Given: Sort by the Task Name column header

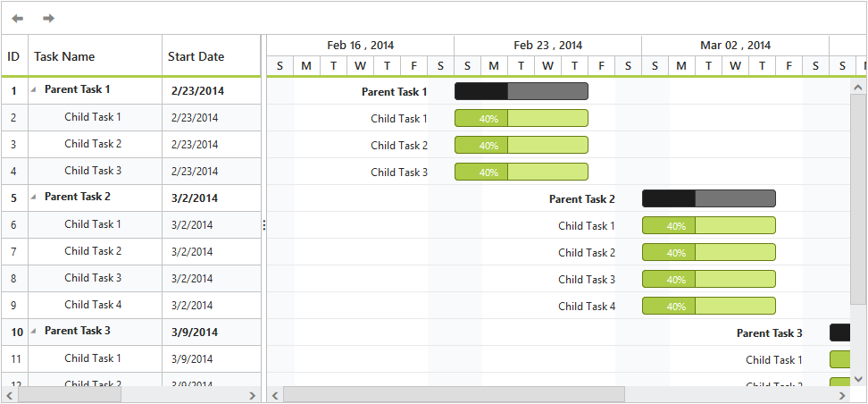Looking at the screenshot, I should click(64, 56).
